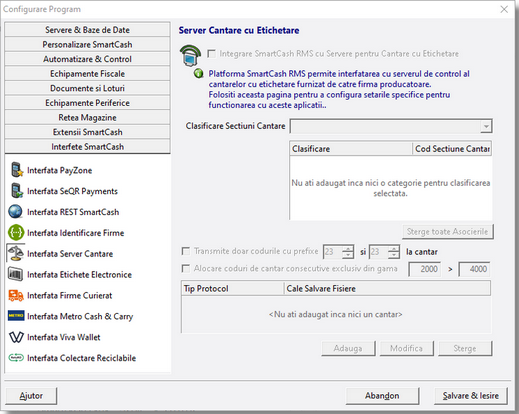Open the Retea Magazine section

pos(87,118)
